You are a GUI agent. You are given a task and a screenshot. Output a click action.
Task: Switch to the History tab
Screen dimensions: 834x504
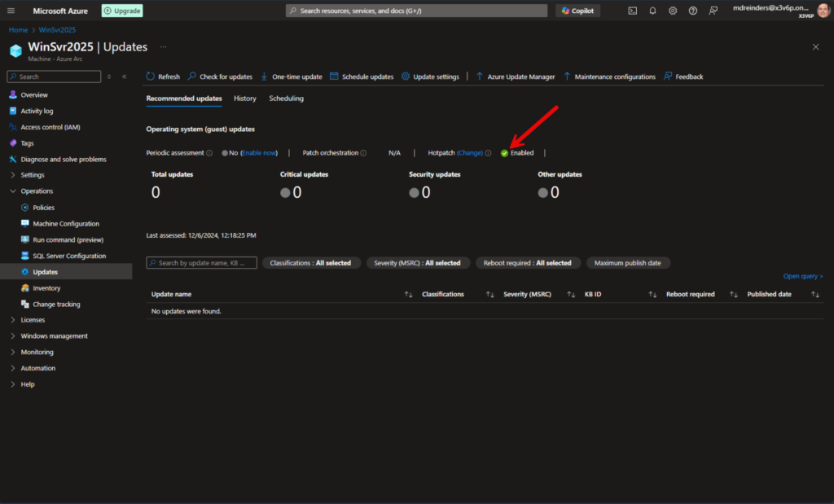244,99
